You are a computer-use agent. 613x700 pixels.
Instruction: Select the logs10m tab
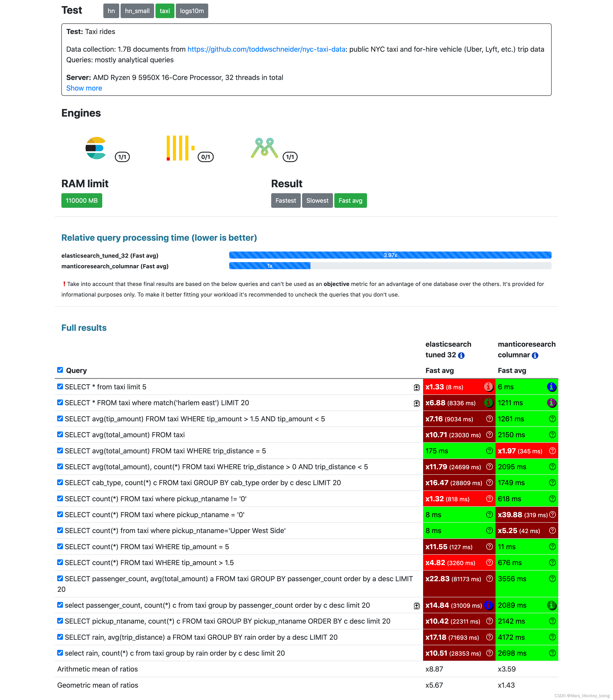pyautogui.click(x=192, y=11)
